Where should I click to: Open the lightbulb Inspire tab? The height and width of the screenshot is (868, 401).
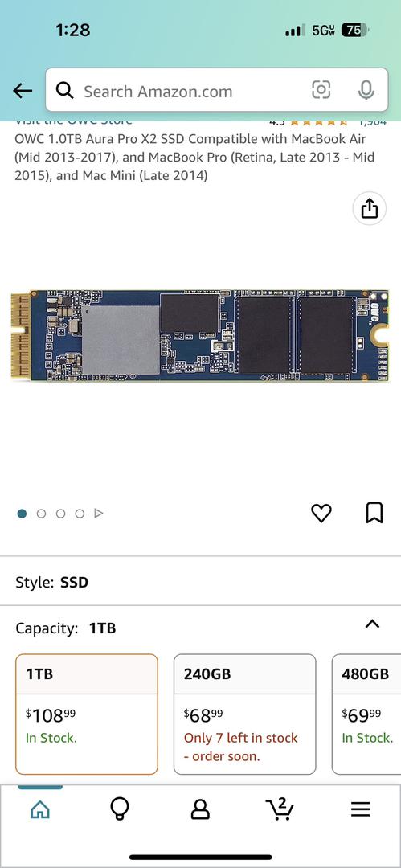coord(120,810)
